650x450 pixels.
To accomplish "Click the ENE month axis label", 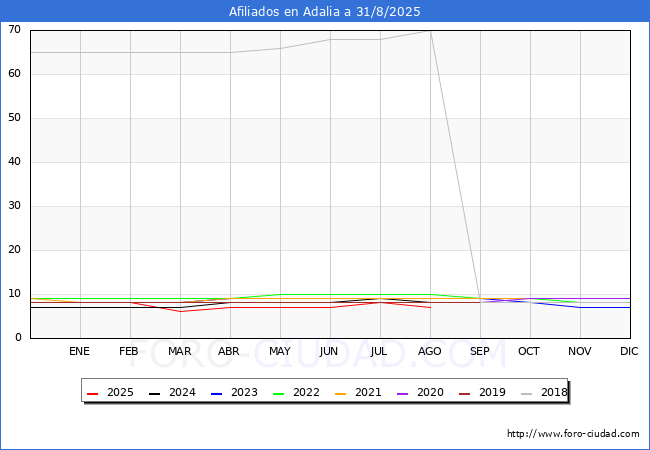I will [x=80, y=352].
